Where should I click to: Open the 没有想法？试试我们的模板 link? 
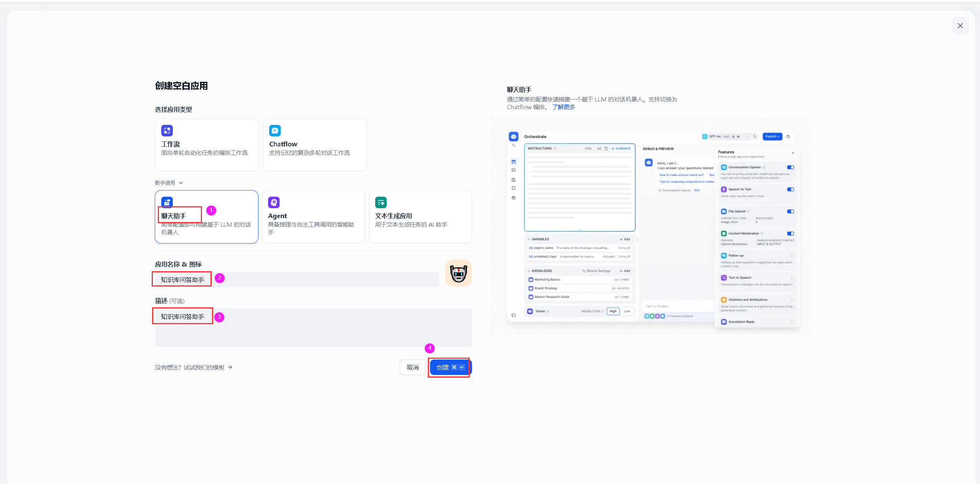(x=190, y=368)
